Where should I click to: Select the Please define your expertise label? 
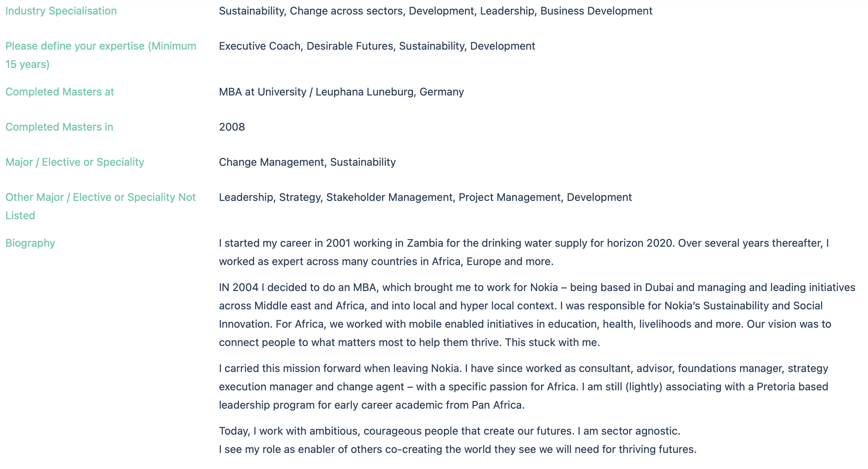click(x=101, y=55)
